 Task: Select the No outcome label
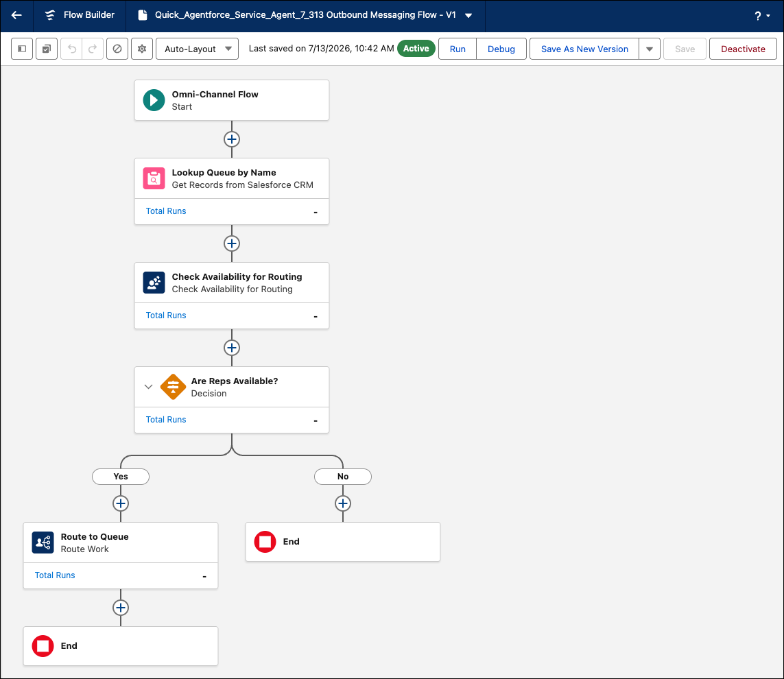[x=343, y=477]
